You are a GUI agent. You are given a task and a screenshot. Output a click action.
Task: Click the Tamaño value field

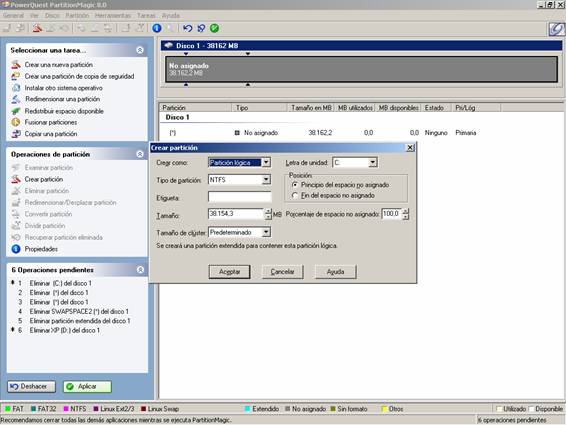tap(236, 214)
